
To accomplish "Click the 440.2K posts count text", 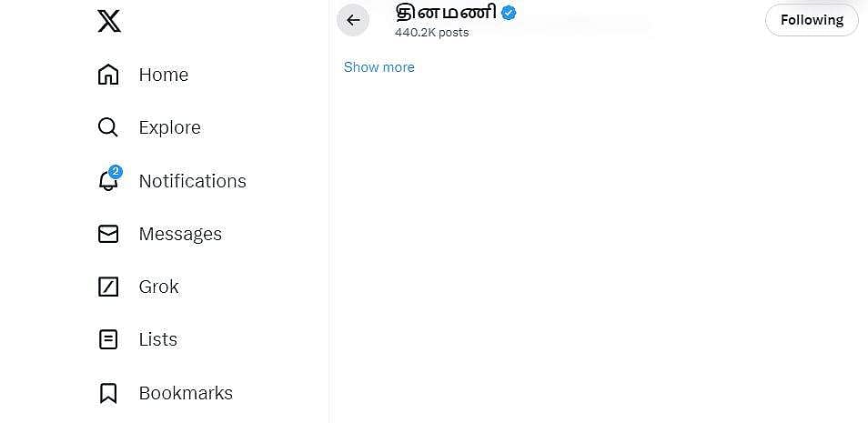I will (431, 33).
